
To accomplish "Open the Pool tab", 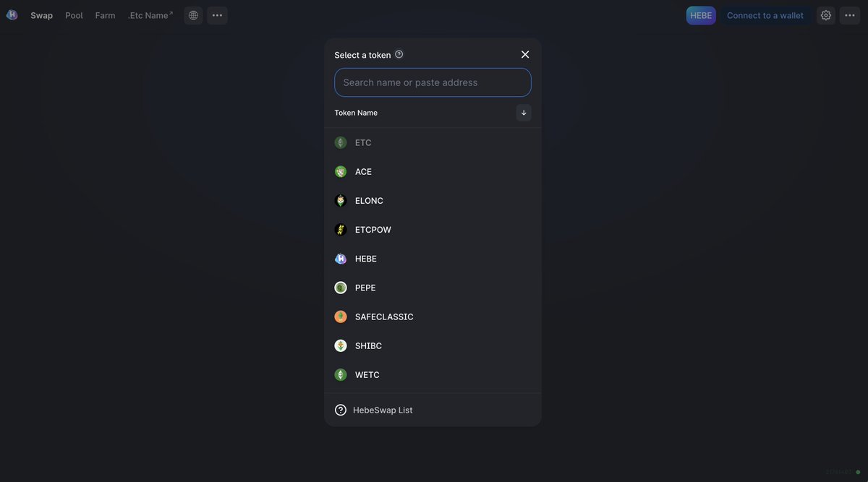I will click(74, 15).
